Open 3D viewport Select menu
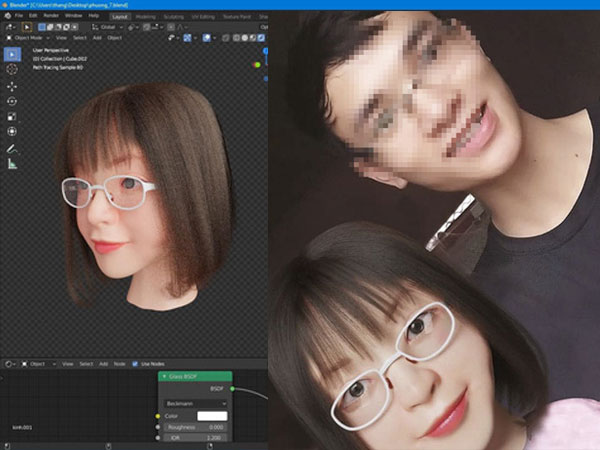600x450 pixels. [x=80, y=38]
